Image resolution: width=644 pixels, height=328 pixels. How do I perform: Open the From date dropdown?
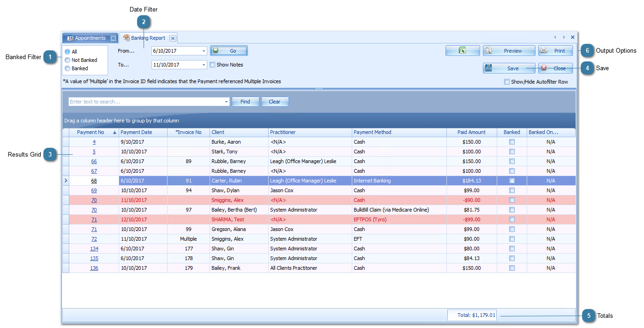pyautogui.click(x=204, y=51)
